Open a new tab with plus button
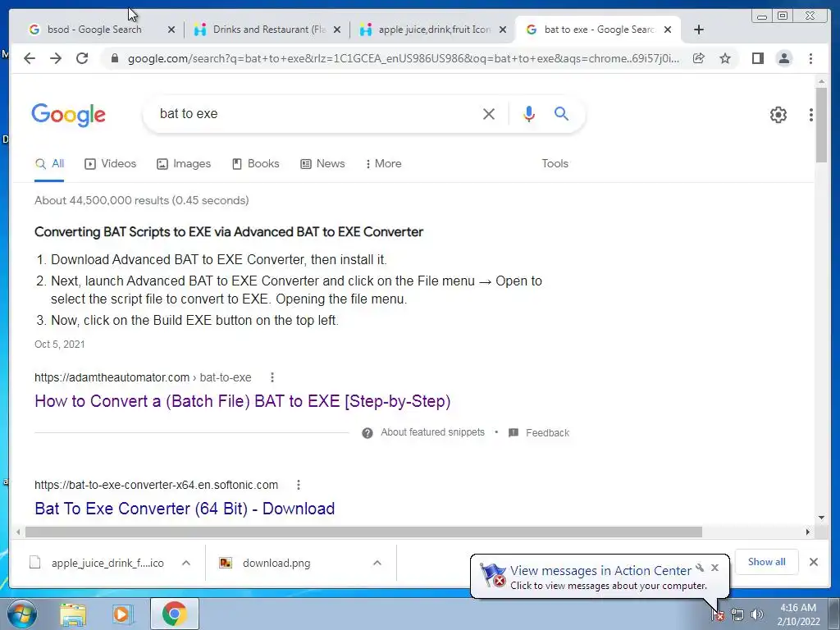Viewport: 840px width, 630px height. click(x=699, y=30)
